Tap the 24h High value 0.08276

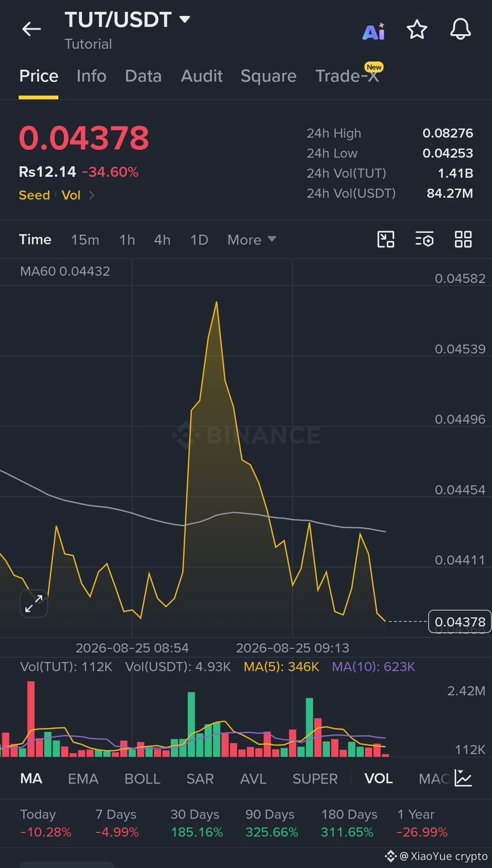click(448, 133)
